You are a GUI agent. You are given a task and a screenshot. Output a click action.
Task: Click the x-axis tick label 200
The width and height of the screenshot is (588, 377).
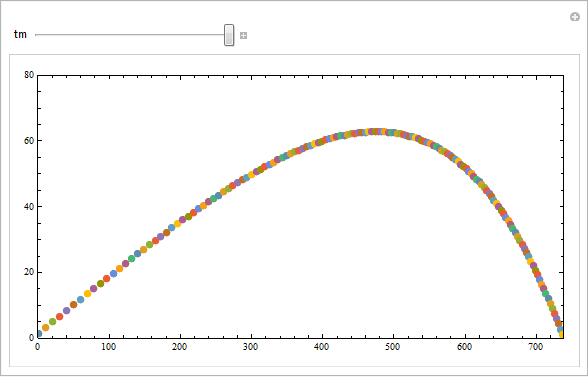[x=180, y=347]
